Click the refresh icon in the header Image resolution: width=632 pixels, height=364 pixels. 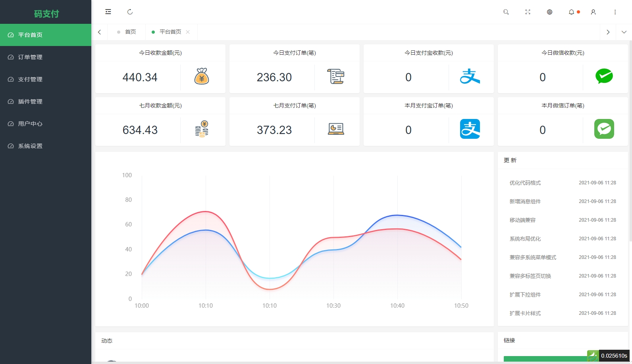(130, 12)
